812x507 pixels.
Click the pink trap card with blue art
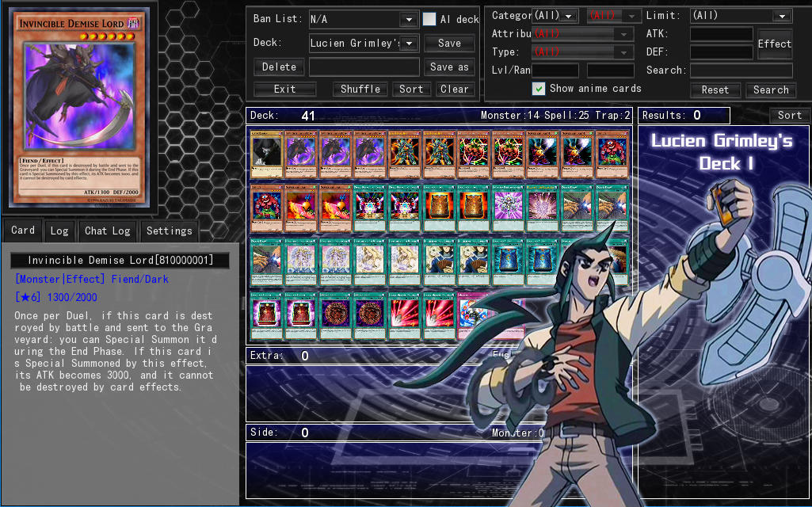[473, 315]
